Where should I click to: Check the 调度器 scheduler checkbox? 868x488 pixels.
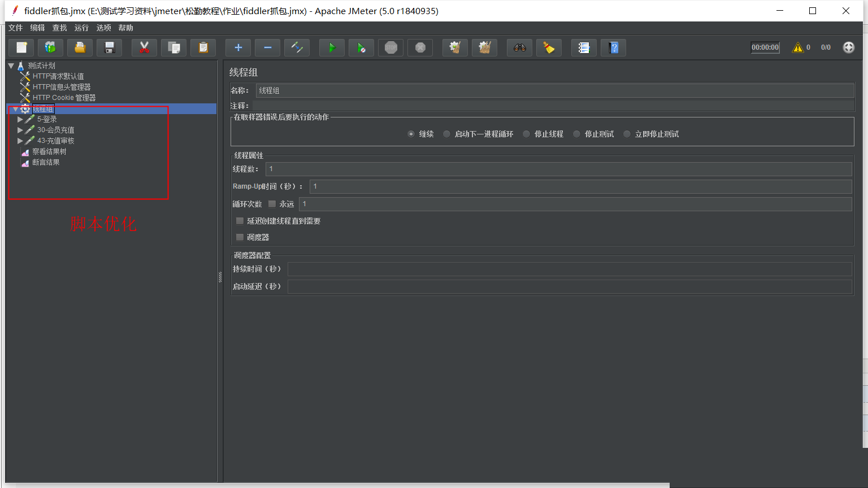tap(240, 237)
